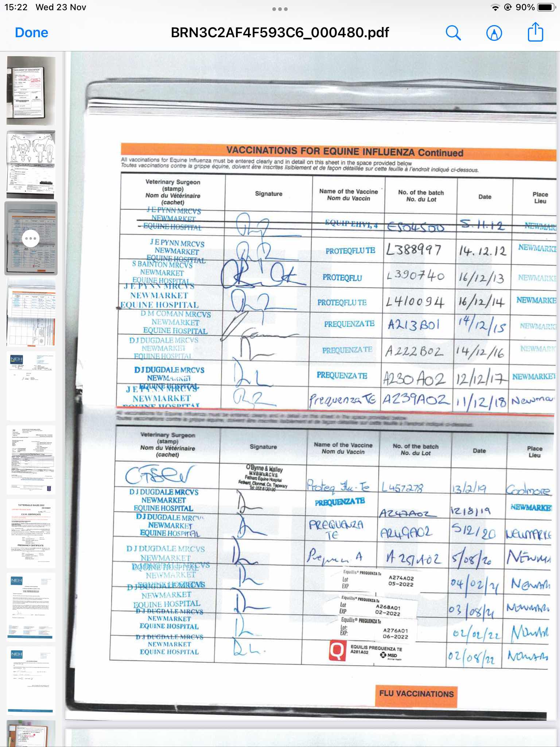Open page options ellipsis on selected thumbnail
The height and width of the screenshot is (747, 560).
31,239
